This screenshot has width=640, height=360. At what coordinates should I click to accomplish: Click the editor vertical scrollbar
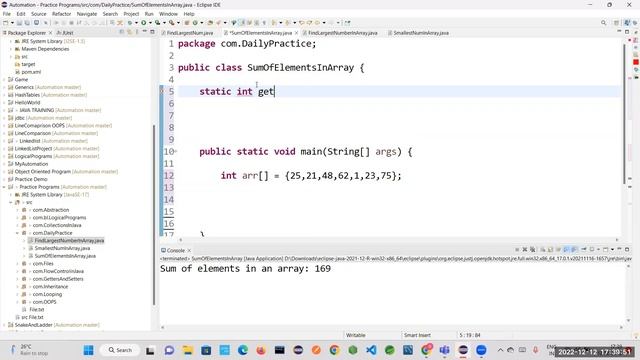click(624, 114)
